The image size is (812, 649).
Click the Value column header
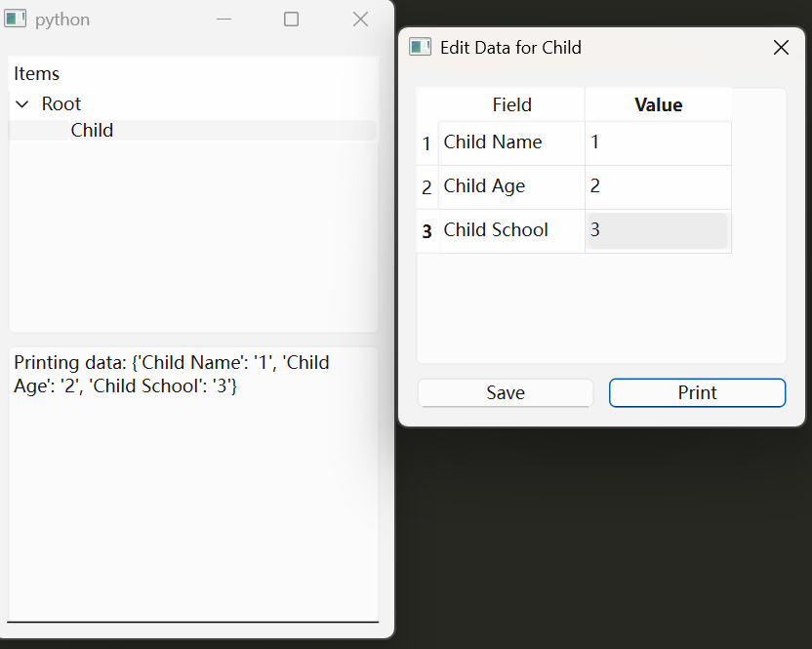tap(658, 104)
